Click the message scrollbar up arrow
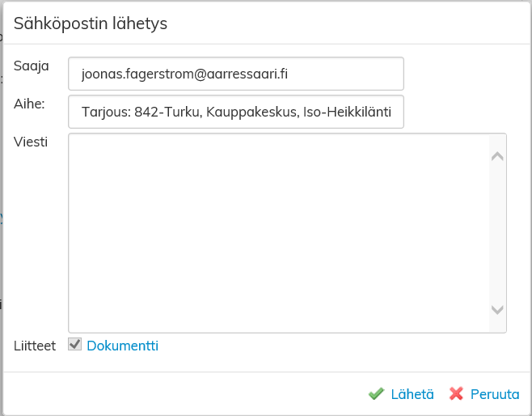Image resolution: width=532 pixels, height=416 pixels. click(x=497, y=157)
